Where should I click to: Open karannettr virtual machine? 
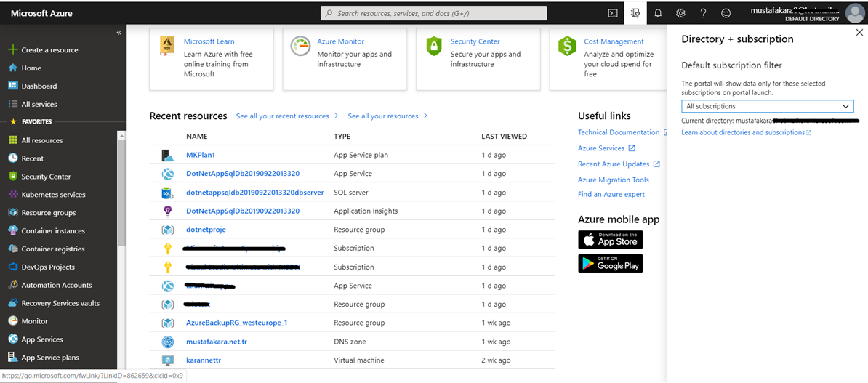(x=204, y=360)
